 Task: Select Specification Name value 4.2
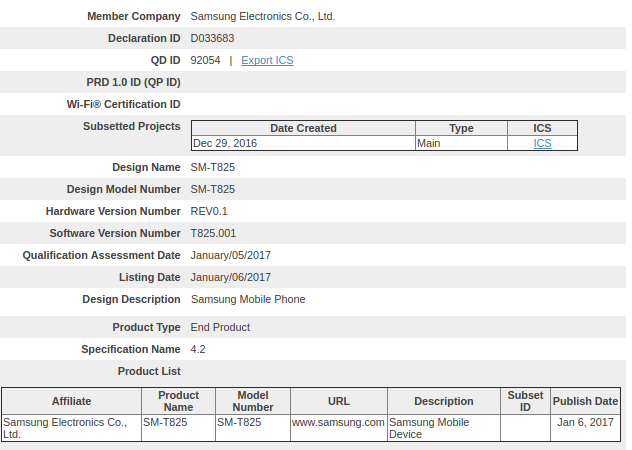[x=198, y=349]
